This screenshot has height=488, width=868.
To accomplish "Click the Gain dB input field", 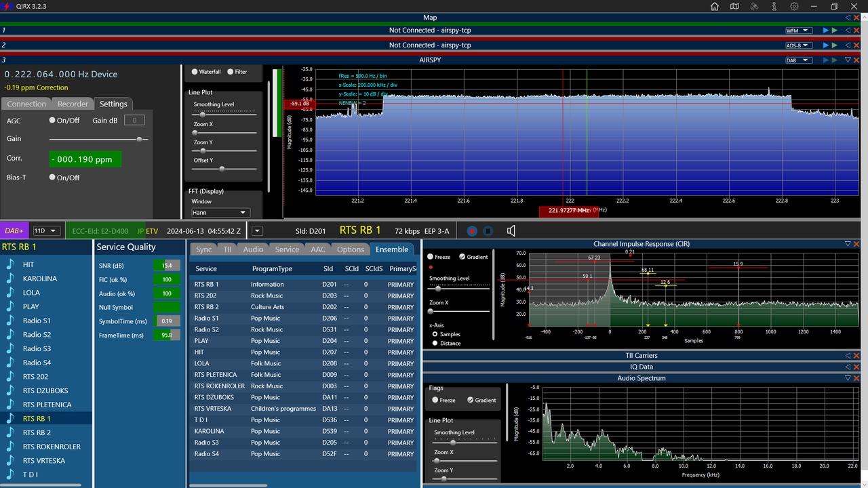I will tap(134, 121).
